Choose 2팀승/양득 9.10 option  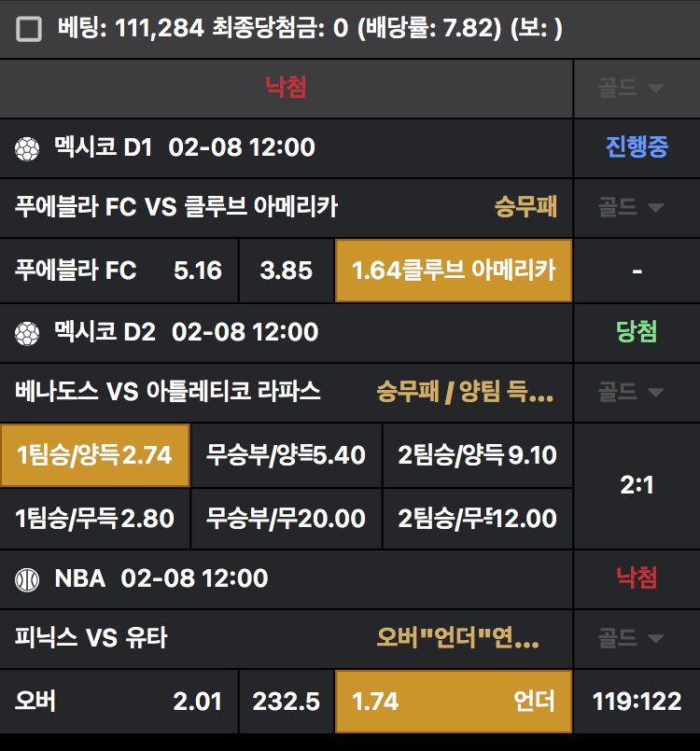tap(478, 455)
